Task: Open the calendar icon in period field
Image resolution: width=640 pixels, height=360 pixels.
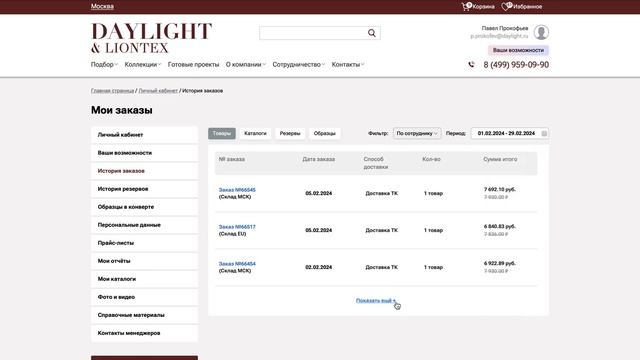Action: pyautogui.click(x=544, y=133)
